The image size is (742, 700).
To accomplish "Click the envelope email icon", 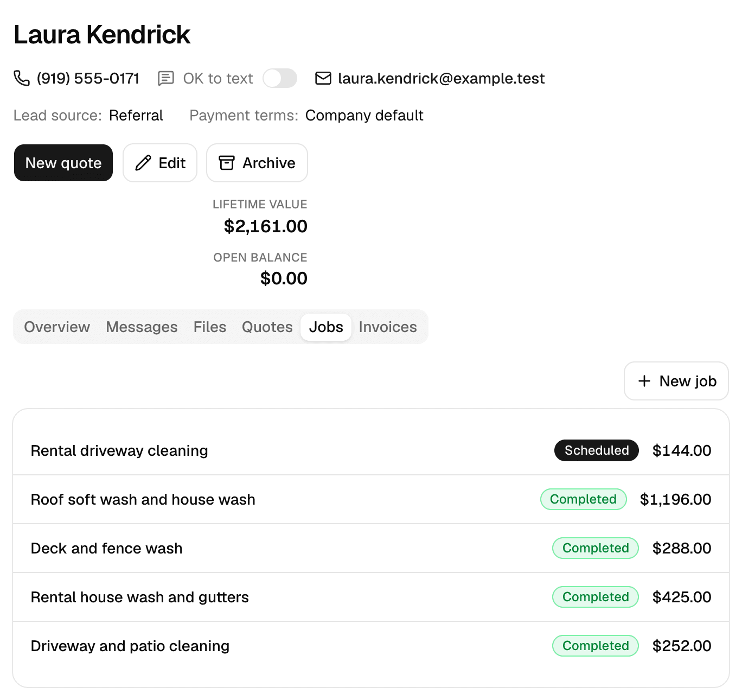I will (323, 78).
